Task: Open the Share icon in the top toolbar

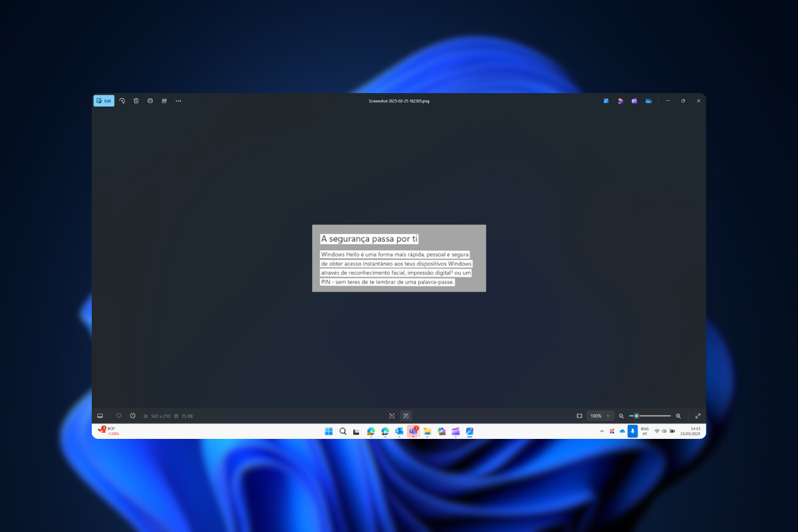Action: (x=164, y=101)
